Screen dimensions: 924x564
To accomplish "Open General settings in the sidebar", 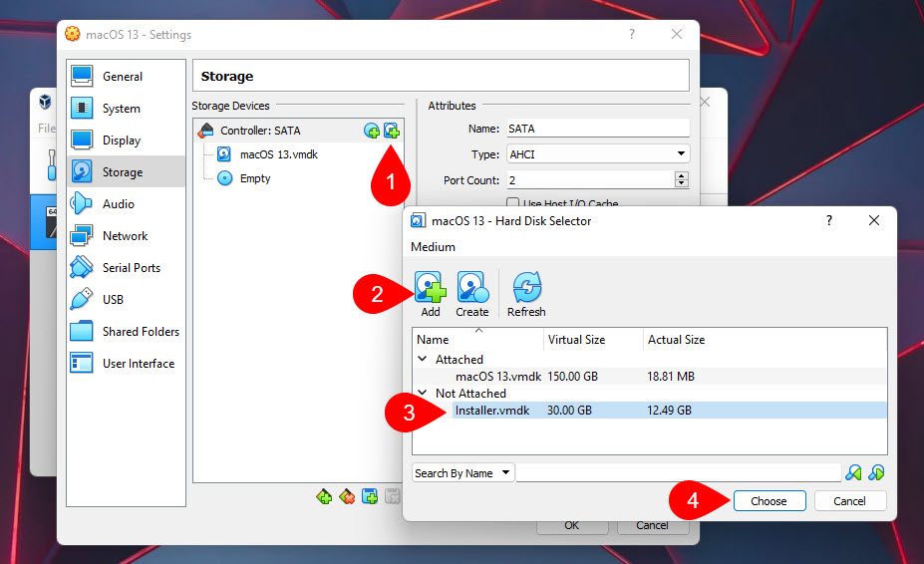I will (x=127, y=77).
